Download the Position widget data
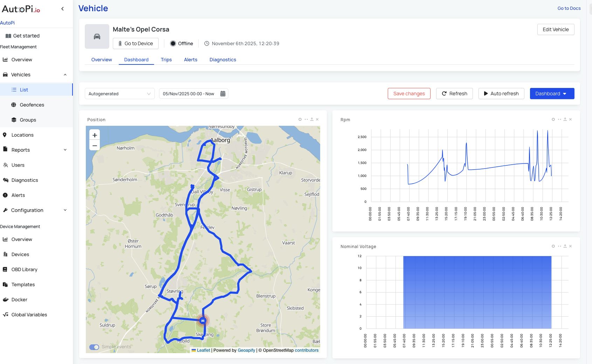Screen dimensions: 592x364 pyautogui.click(x=311, y=119)
